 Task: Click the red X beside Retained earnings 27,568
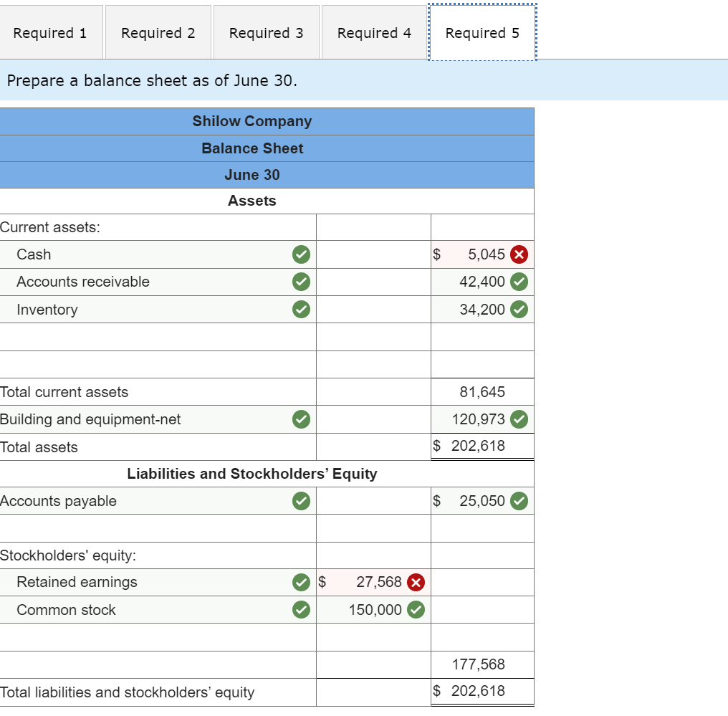[414, 583]
